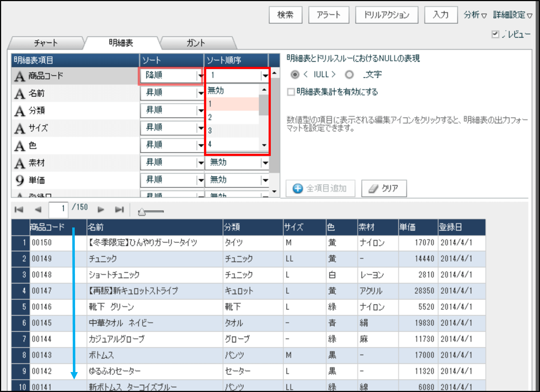Go to first page of results
Viewport: 540px width, 392px height.
[x=19, y=210]
